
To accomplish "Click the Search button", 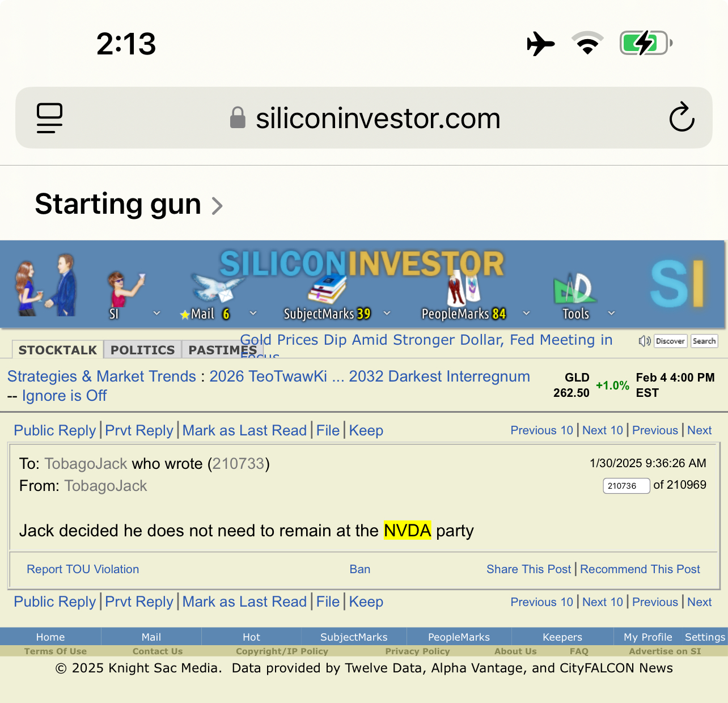I will click(704, 341).
